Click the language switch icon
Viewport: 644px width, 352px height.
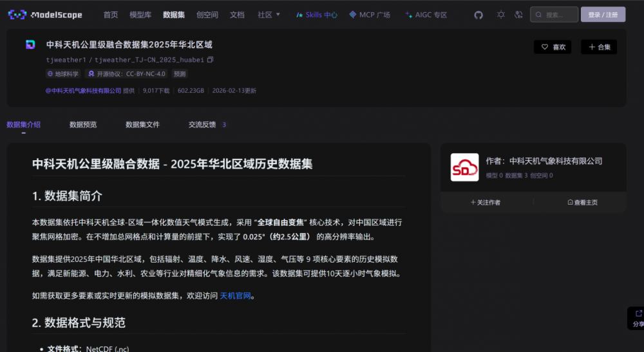(x=518, y=15)
